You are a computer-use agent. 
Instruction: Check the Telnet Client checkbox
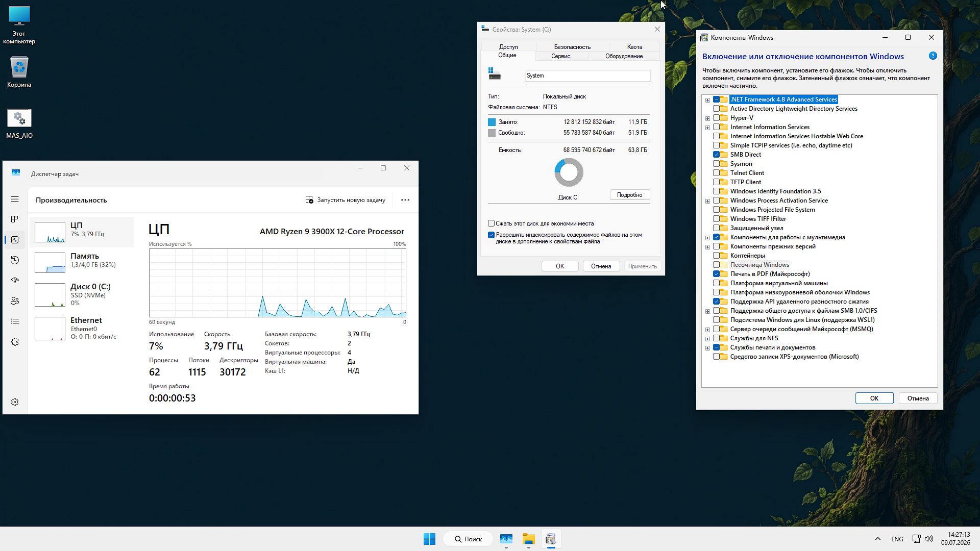click(716, 173)
